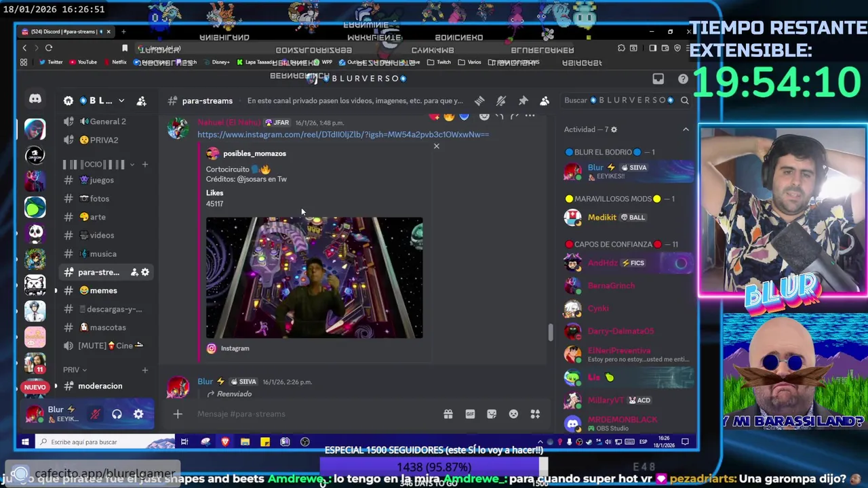
Task: Toggle microphone mute in user panel
Action: click(95, 414)
